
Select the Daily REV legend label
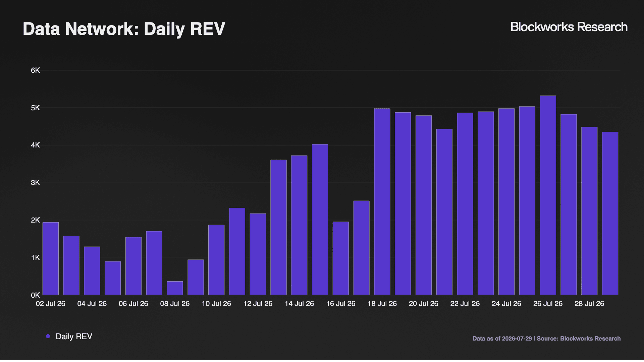click(x=74, y=337)
